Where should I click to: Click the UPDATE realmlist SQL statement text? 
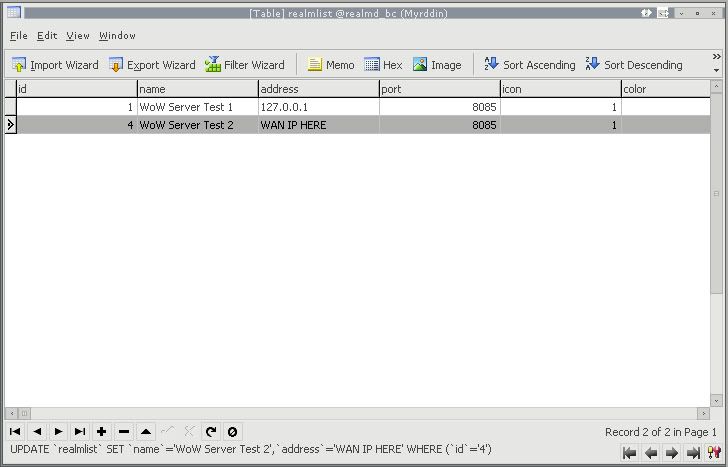[251, 449]
